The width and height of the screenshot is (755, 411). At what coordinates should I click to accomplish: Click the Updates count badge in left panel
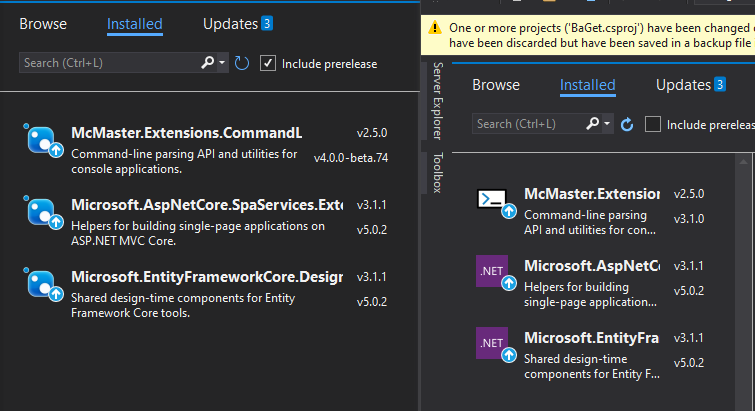pyautogui.click(x=267, y=23)
